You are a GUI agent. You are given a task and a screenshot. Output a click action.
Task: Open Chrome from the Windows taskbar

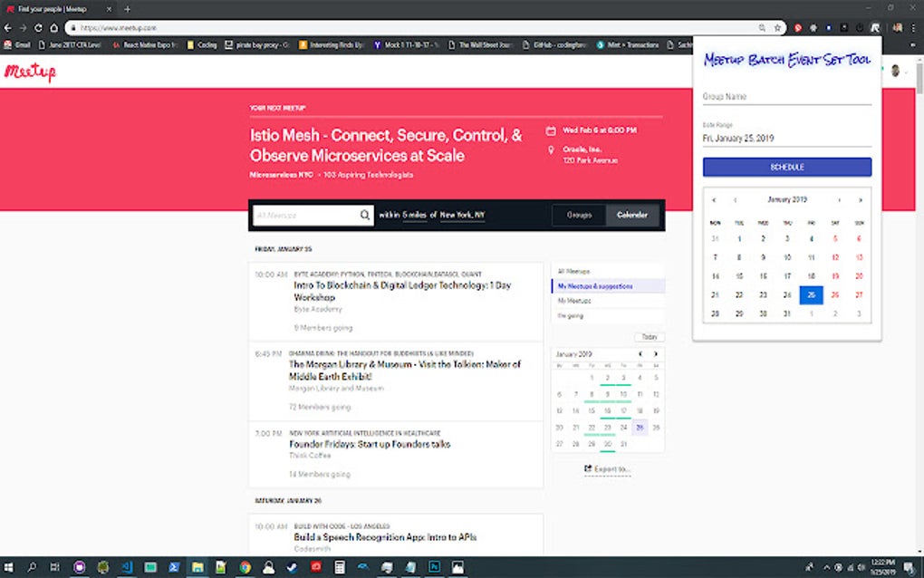[244, 568]
